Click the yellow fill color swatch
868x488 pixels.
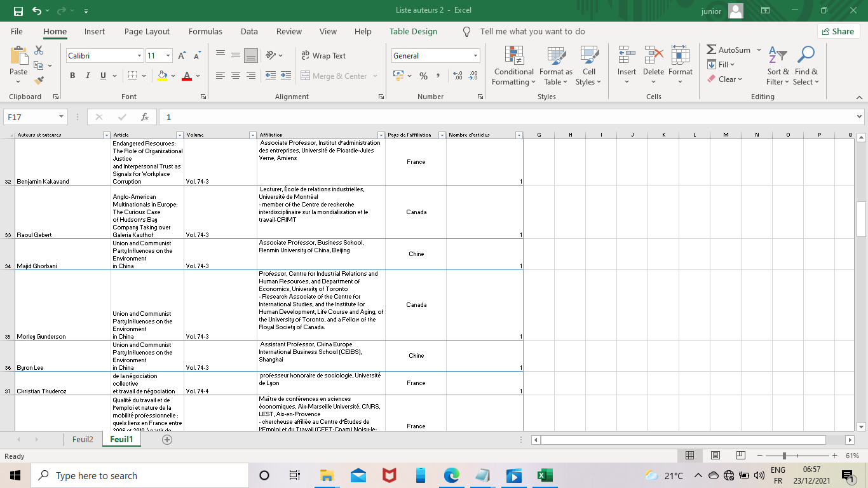(x=162, y=76)
